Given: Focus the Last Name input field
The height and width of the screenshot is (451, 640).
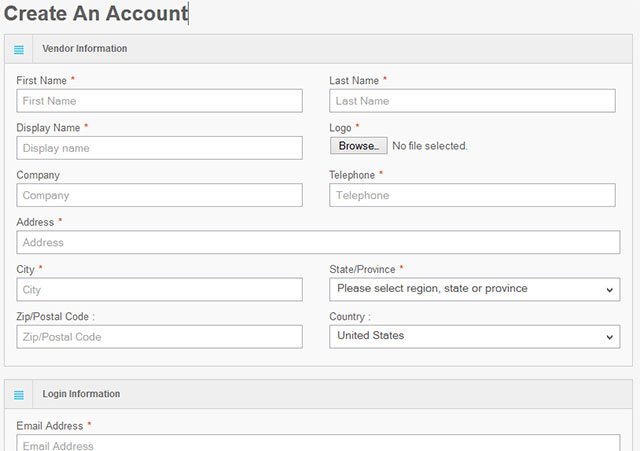Looking at the screenshot, I should click(x=472, y=101).
